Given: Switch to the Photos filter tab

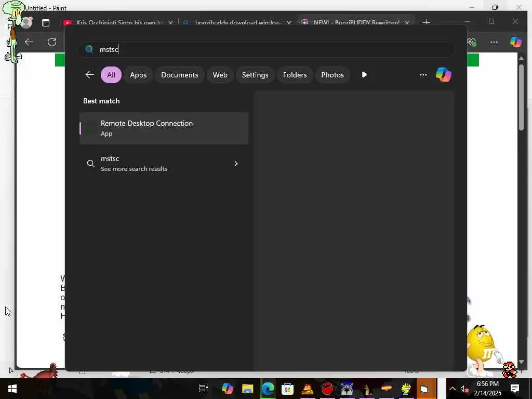Looking at the screenshot, I should click(x=332, y=75).
